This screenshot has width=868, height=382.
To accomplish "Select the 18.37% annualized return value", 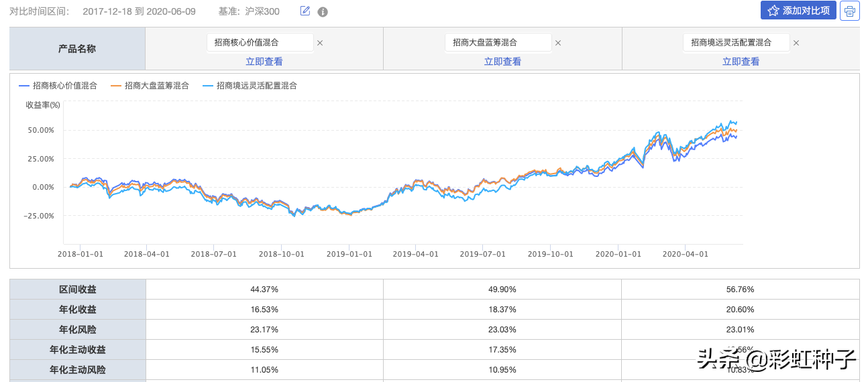I will tap(502, 310).
